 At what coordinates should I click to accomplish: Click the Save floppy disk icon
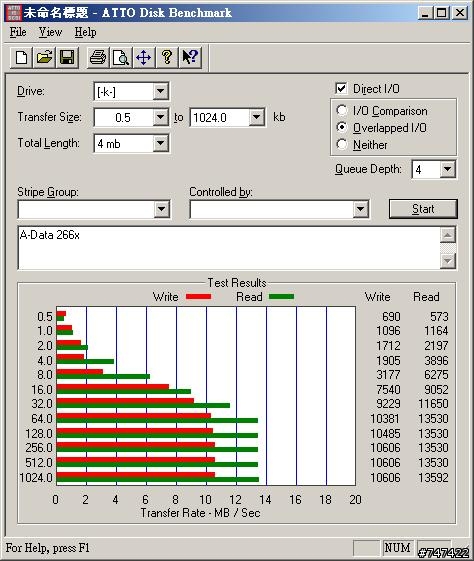tap(67, 57)
